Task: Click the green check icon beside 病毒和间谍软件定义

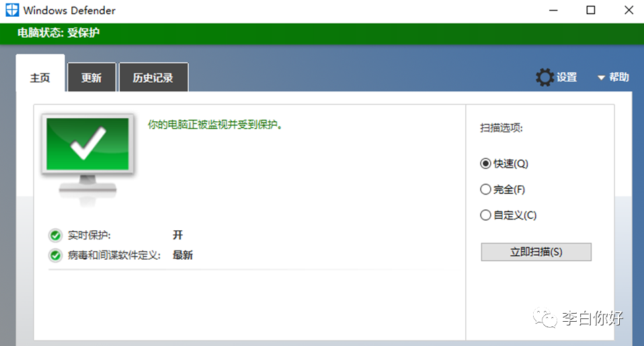Action: point(55,256)
